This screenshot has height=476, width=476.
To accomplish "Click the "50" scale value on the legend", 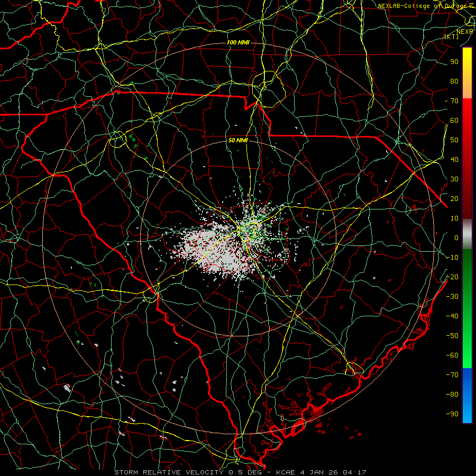I will [x=454, y=140].
